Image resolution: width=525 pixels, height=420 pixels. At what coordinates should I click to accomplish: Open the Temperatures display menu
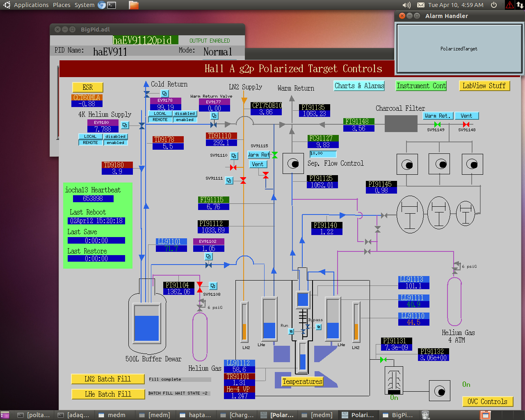coord(302,381)
